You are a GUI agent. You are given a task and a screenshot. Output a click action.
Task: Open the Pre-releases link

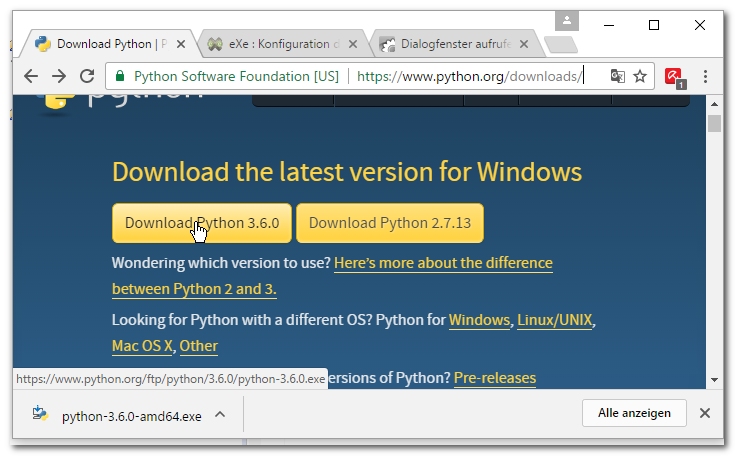pos(495,378)
